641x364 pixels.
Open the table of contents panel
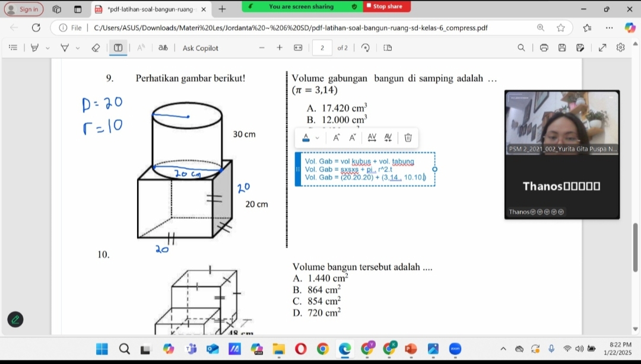click(13, 48)
